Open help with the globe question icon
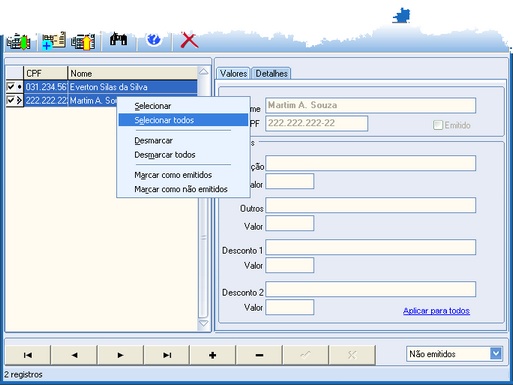This screenshot has width=513, height=385. click(x=154, y=39)
